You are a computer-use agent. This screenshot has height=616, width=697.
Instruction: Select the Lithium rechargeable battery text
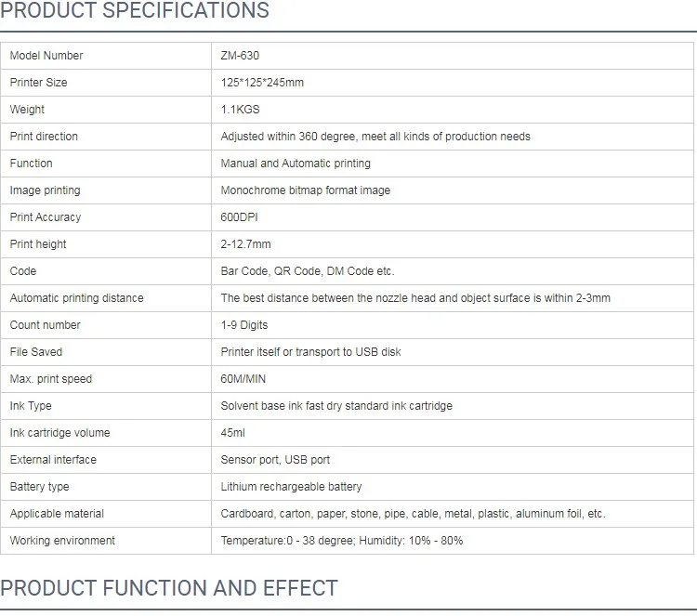coord(292,487)
